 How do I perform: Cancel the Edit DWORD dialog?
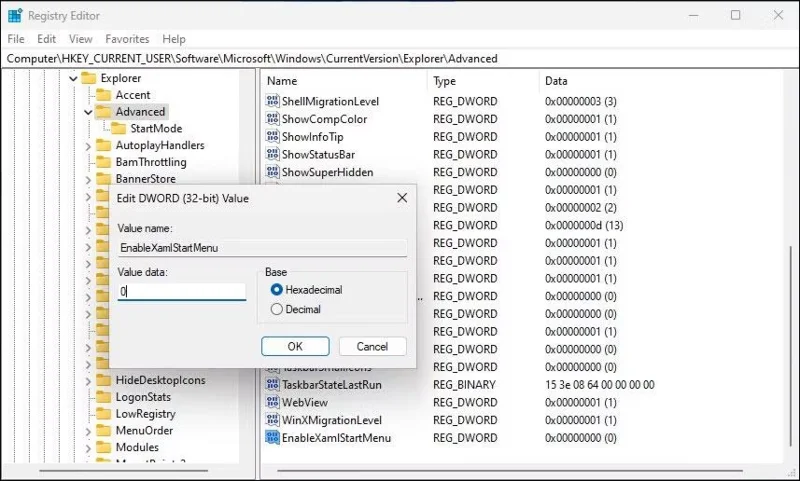pos(372,346)
